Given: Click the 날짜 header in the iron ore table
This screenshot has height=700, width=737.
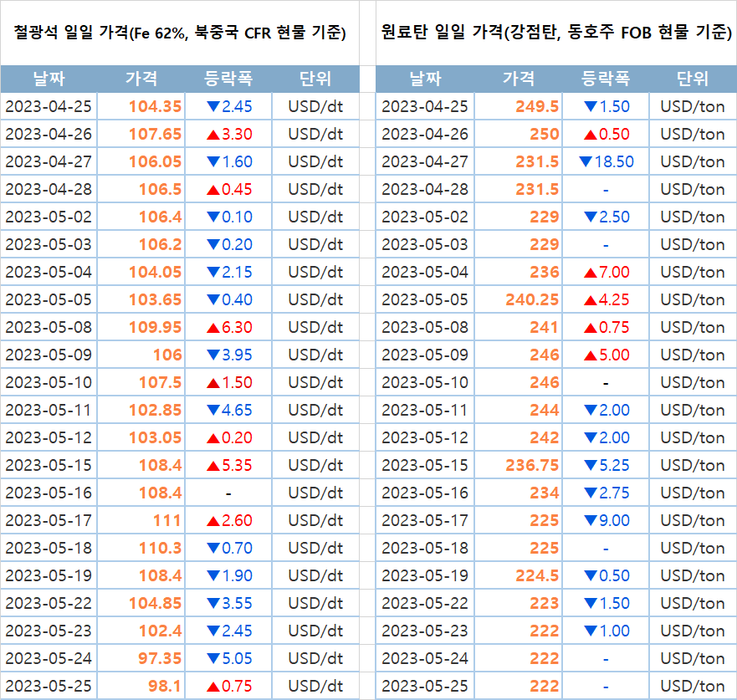Looking at the screenshot, I should (49, 79).
